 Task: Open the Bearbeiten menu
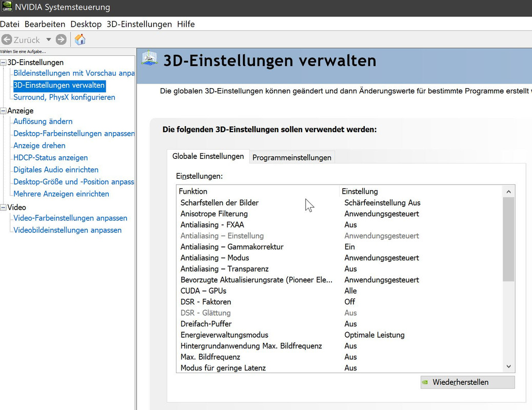pos(45,24)
